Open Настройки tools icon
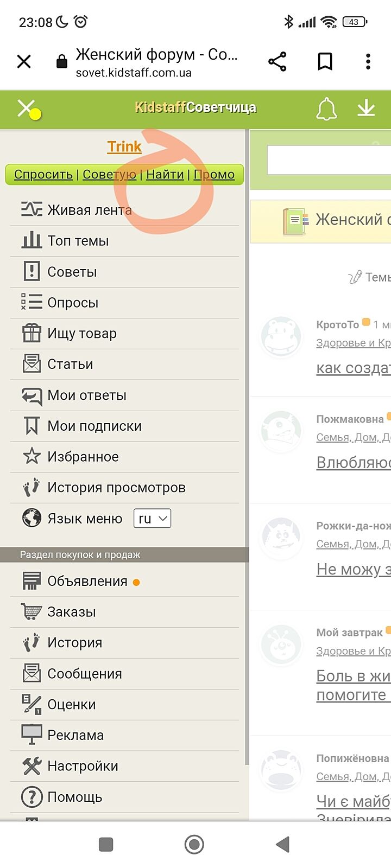The image size is (391, 868). pyautogui.click(x=31, y=766)
